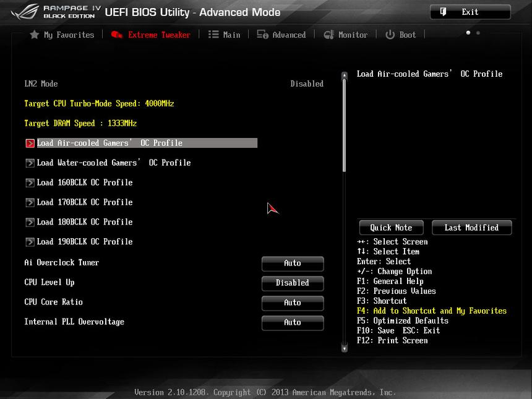Click the Exit button
Image resolution: width=532 pixels, height=399 pixels.
(x=470, y=12)
